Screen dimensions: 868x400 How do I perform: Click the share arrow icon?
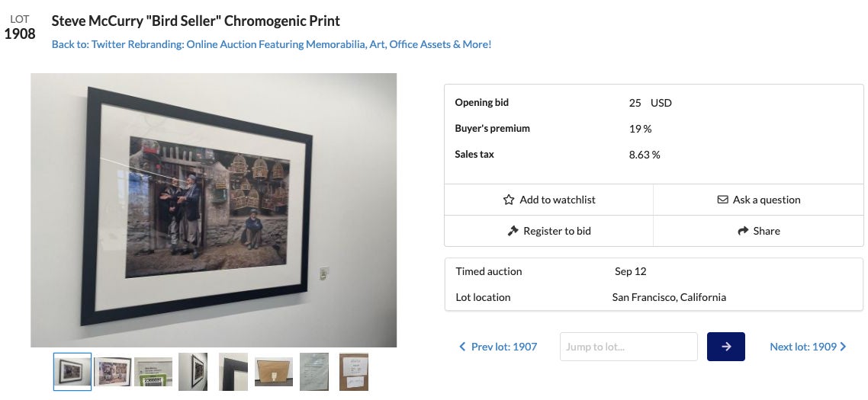pyautogui.click(x=743, y=231)
